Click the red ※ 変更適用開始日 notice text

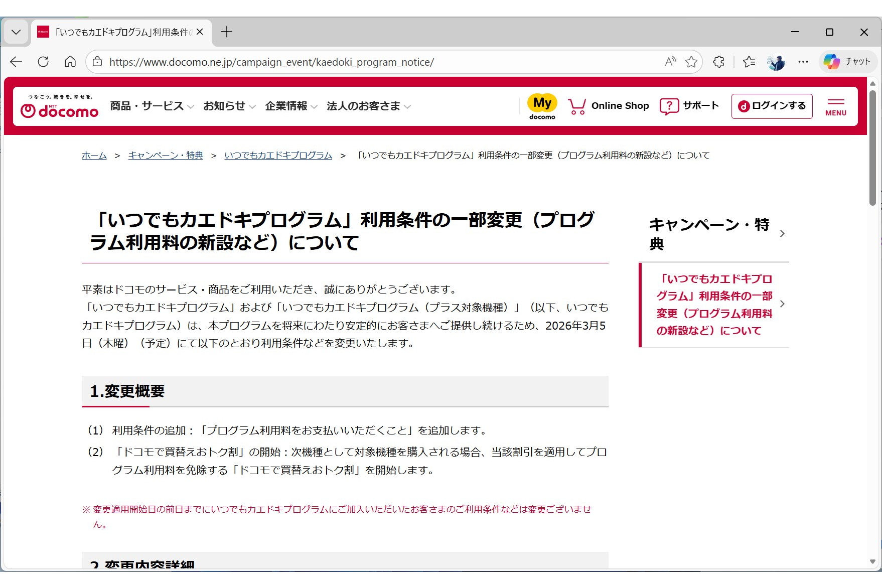pos(337,517)
